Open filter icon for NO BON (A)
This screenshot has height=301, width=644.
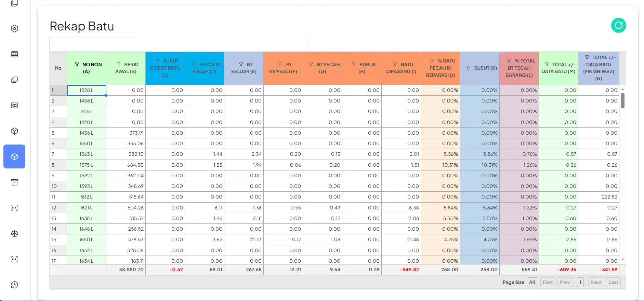pos(77,65)
